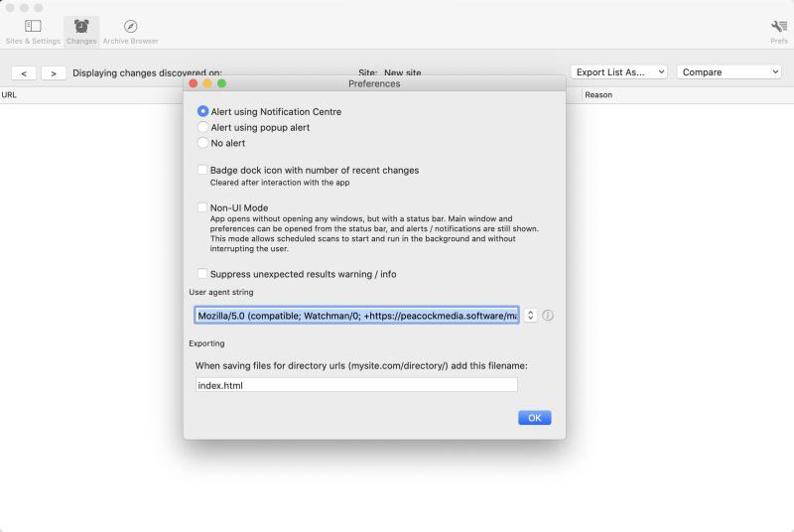Open the user agent string presets stepper
The height and width of the screenshot is (532, 794).
coord(530,316)
